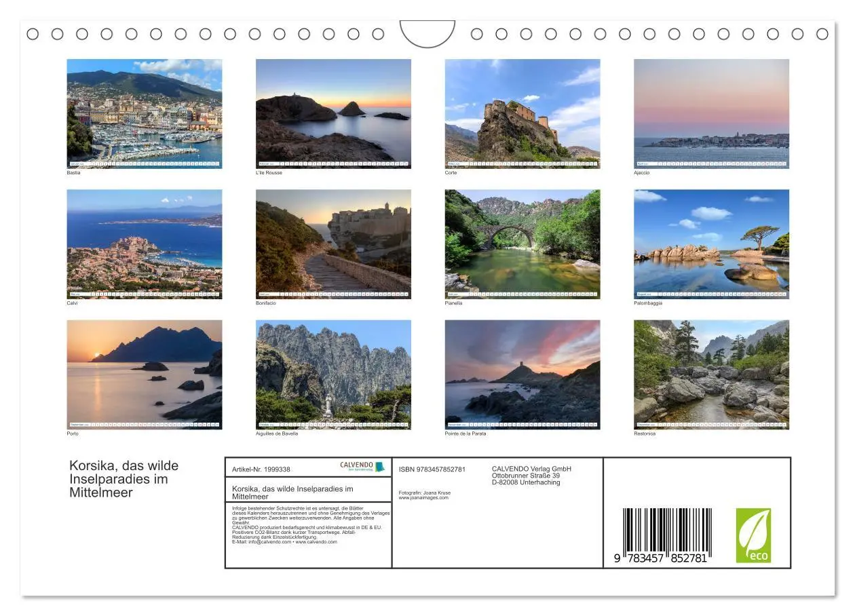Click the 'Pianella' caption
The width and height of the screenshot is (855, 616).
click(x=454, y=303)
